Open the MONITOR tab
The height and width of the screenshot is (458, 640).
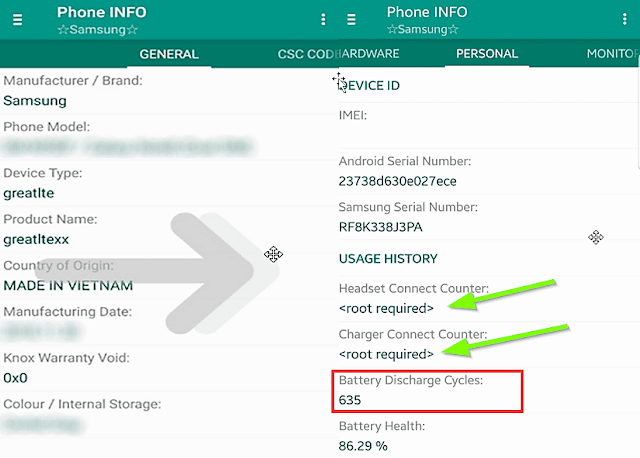point(612,53)
